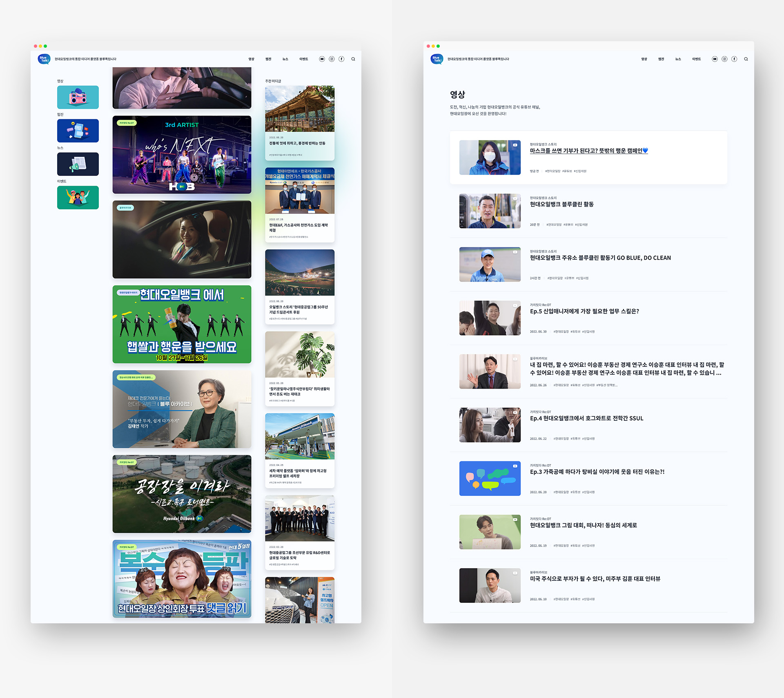Image resolution: width=784 pixels, height=698 pixels.
Task: Open the stadium 드림콘서트 후원 article card
Action: pos(300,287)
